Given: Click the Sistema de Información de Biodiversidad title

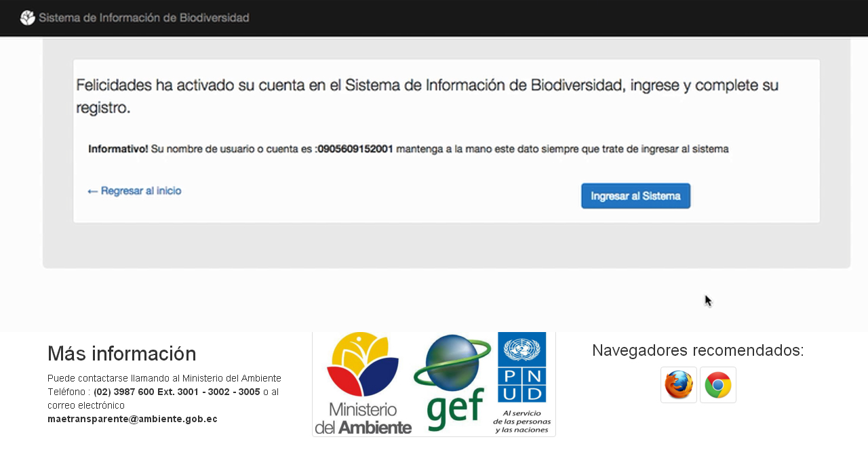Looking at the screenshot, I should [144, 18].
